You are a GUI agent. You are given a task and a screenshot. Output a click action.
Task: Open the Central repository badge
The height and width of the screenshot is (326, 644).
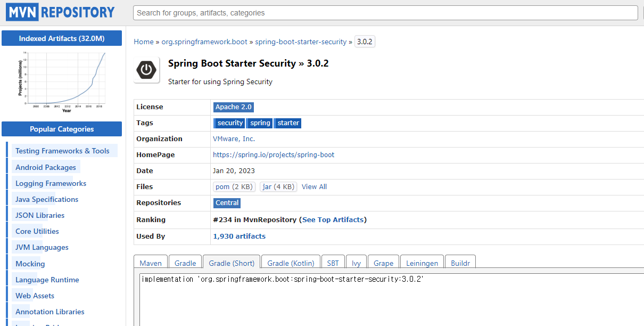click(227, 203)
